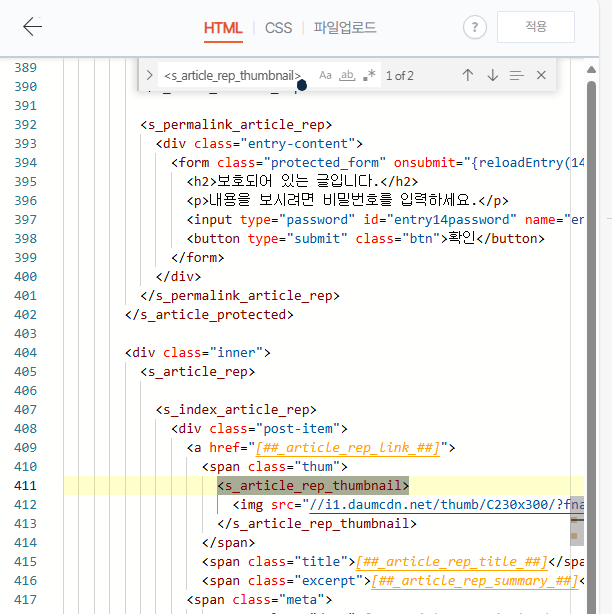Click the </s_article_protected> closing tag

(x=209, y=315)
